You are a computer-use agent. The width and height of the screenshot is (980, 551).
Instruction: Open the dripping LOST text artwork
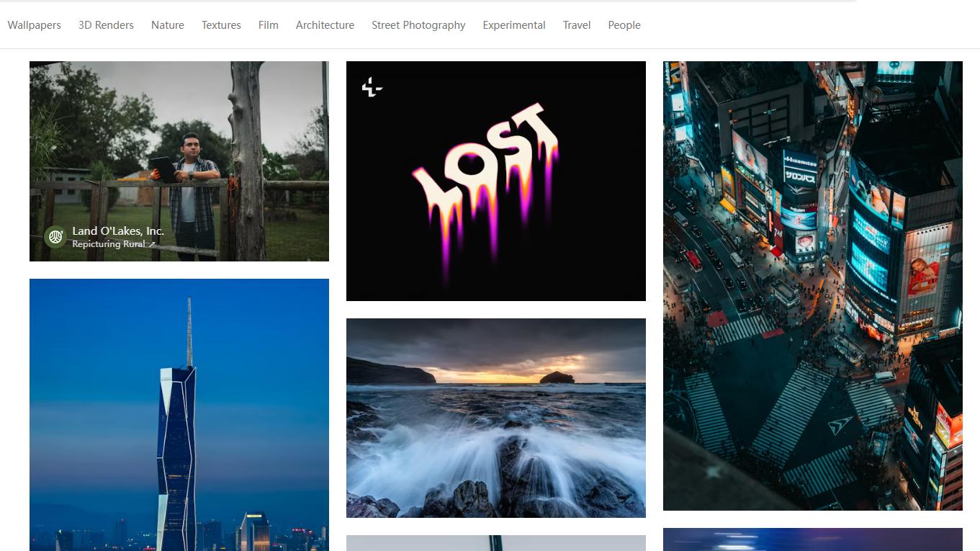pos(496,181)
